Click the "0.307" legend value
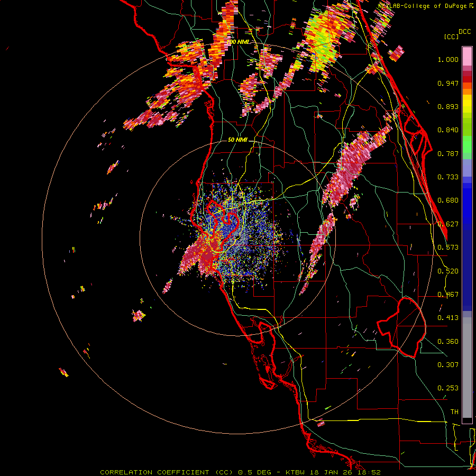Screen dimensions: 476x476 [448, 365]
